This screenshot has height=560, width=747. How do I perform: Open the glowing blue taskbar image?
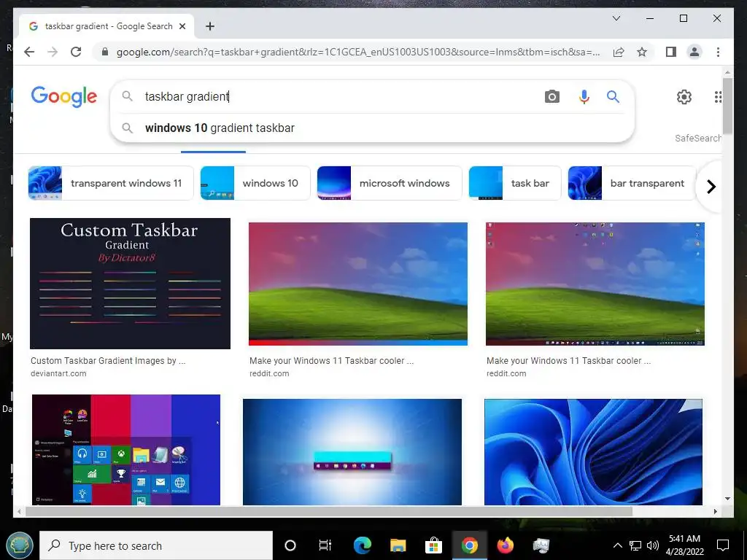(352, 452)
